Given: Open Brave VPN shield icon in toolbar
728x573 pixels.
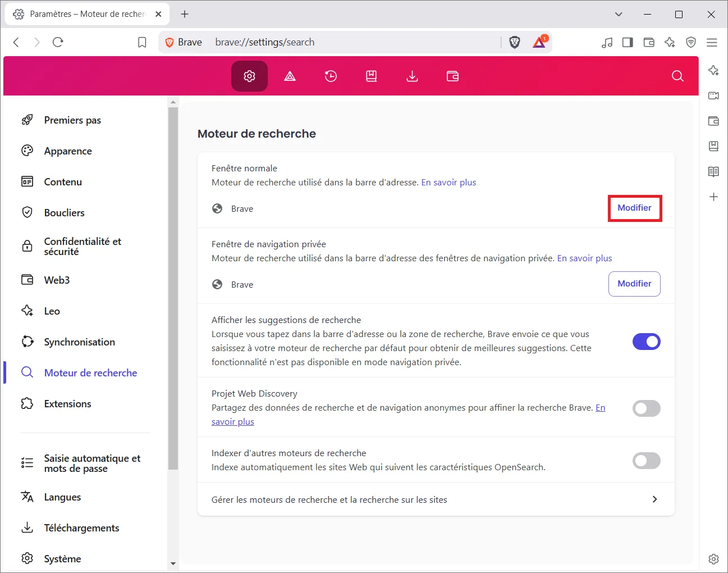Looking at the screenshot, I should [691, 42].
